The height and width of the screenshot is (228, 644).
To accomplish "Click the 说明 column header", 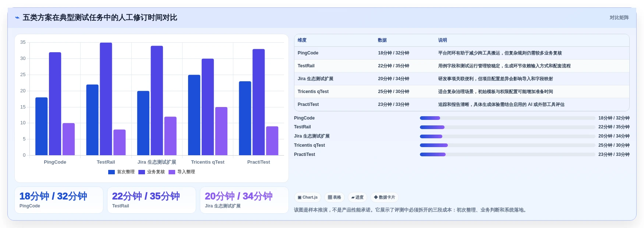I will point(443,40).
